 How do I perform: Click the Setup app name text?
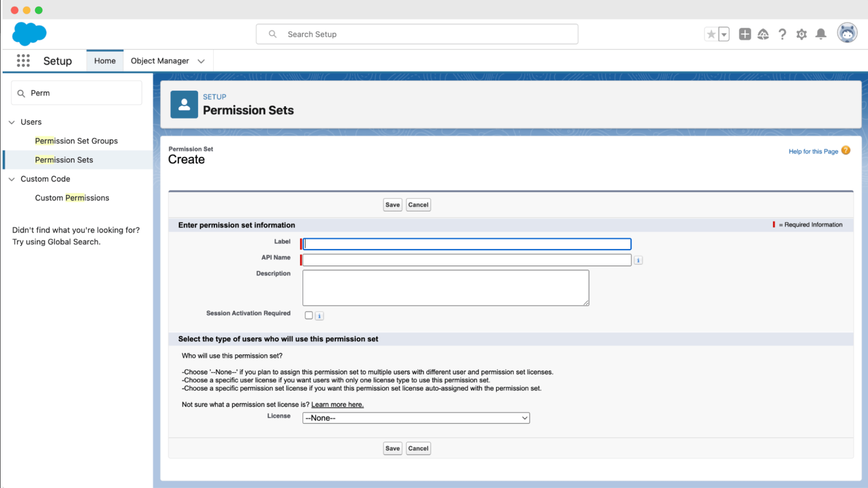[x=58, y=61]
